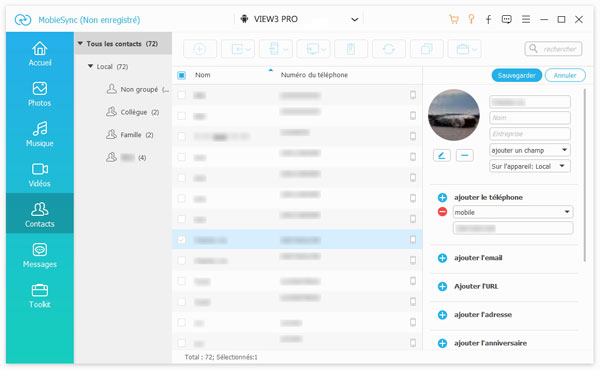The image size is (600, 370).
Task: Click the add new contact plus icon
Action: click(200, 49)
